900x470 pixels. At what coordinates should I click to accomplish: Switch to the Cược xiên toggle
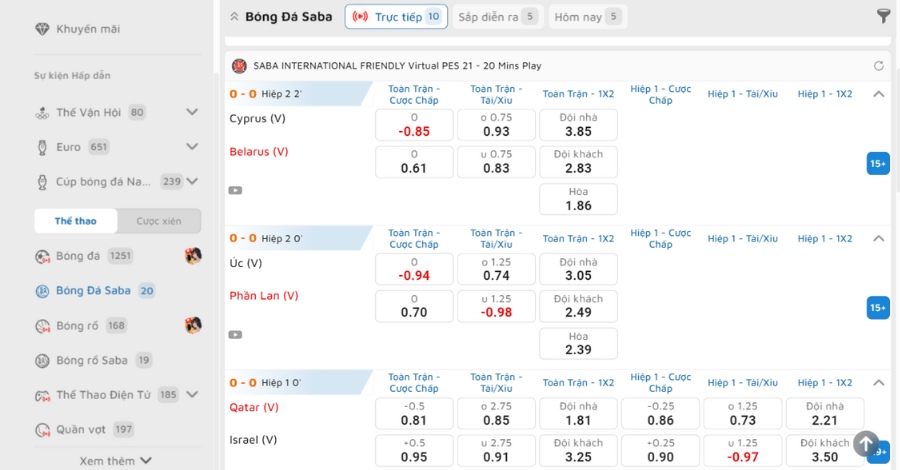pyautogui.click(x=159, y=221)
